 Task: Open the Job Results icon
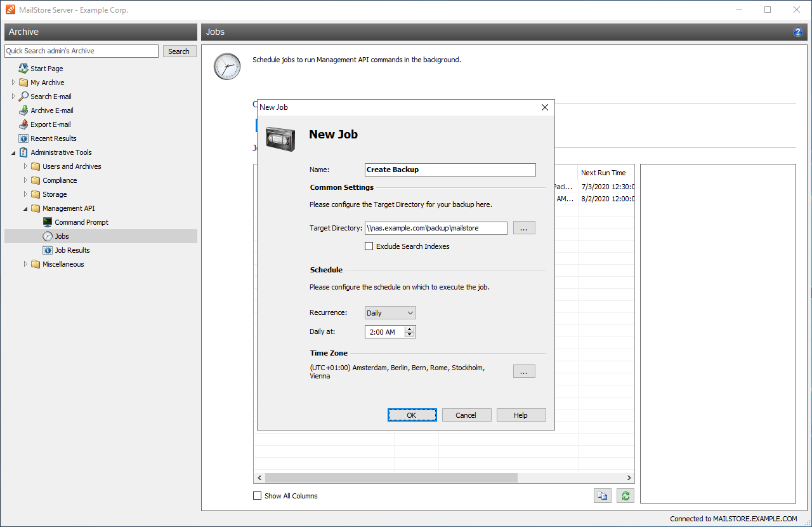point(48,250)
